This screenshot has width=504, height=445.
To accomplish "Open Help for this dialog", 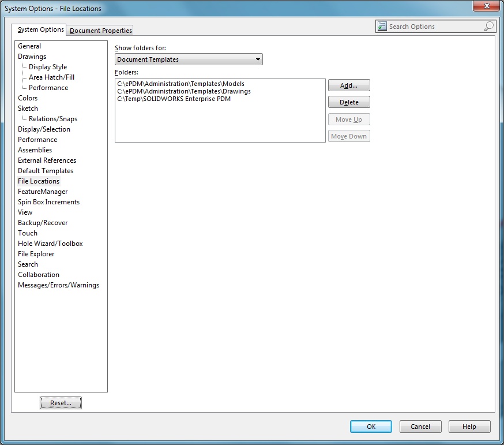I will (469, 427).
